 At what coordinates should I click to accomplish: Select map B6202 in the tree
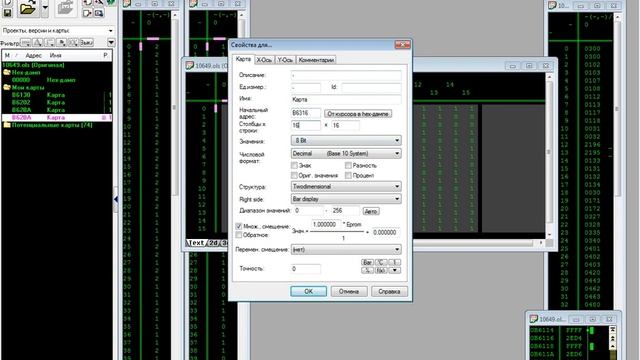(x=57, y=102)
